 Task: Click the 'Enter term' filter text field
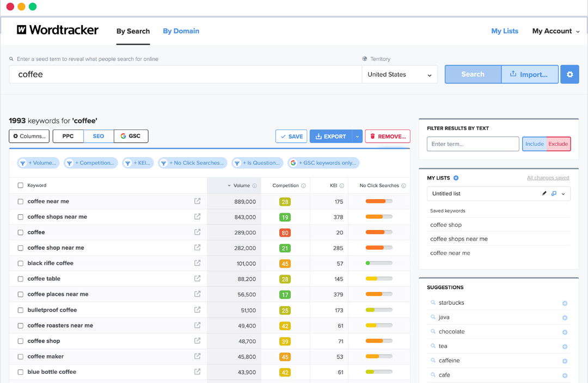[x=473, y=144]
